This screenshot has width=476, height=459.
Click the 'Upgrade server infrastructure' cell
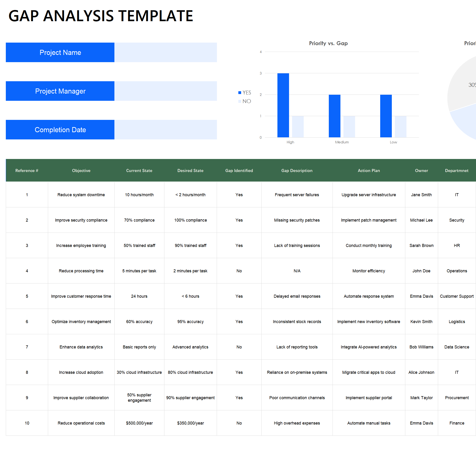[369, 195]
